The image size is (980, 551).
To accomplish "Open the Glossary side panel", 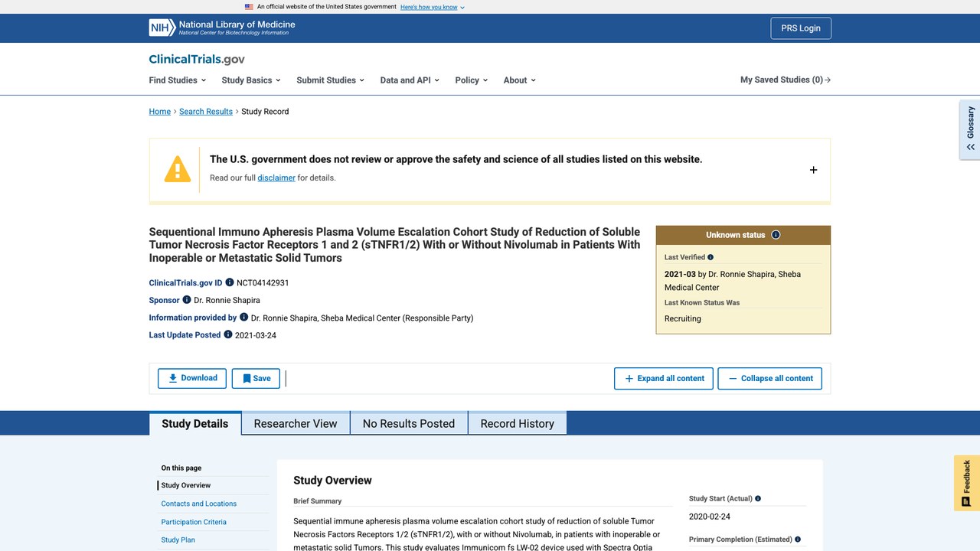I will pyautogui.click(x=970, y=129).
